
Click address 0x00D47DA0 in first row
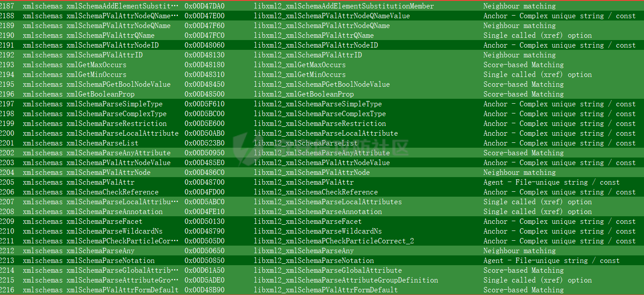tap(205, 6)
